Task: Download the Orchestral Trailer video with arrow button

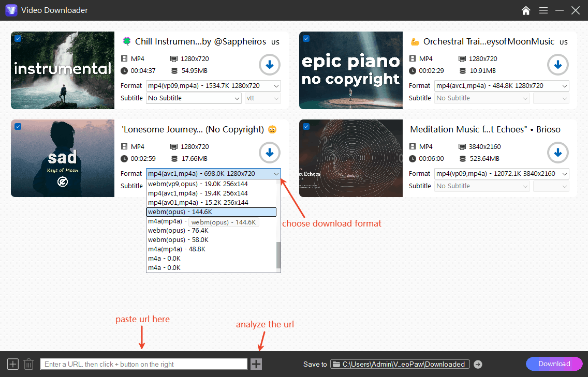Action: (x=558, y=65)
